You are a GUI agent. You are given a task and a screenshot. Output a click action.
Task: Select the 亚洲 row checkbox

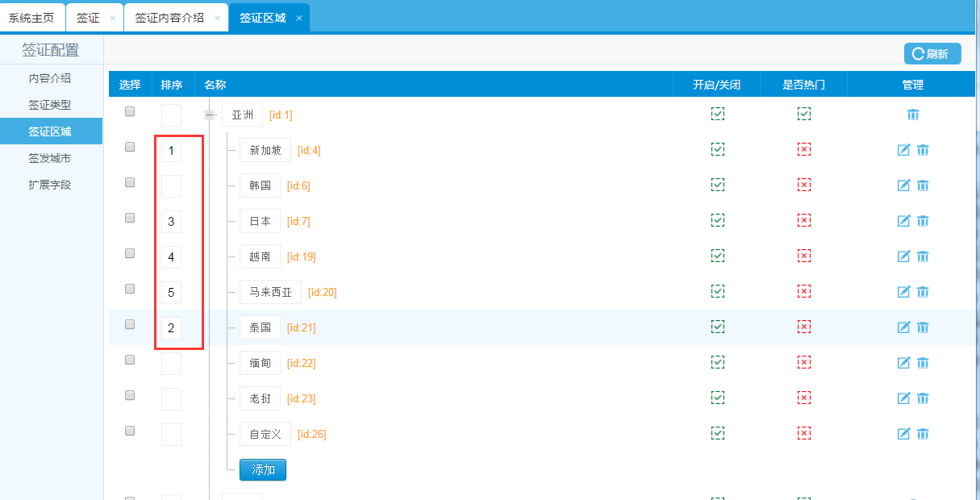tap(130, 111)
